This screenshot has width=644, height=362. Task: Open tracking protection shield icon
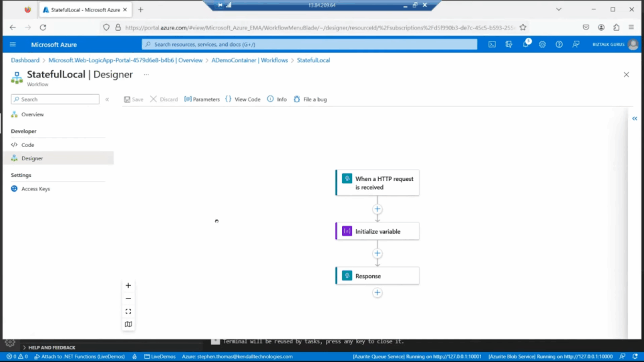coord(106,28)
